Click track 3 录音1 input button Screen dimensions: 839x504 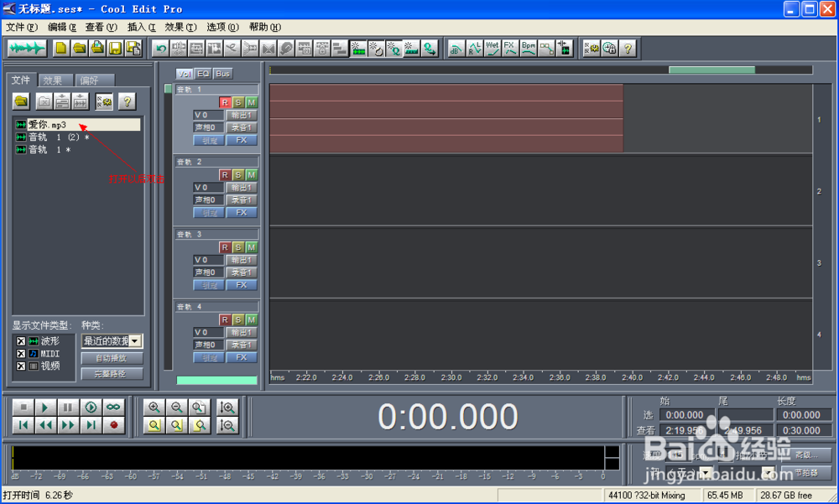242,273
